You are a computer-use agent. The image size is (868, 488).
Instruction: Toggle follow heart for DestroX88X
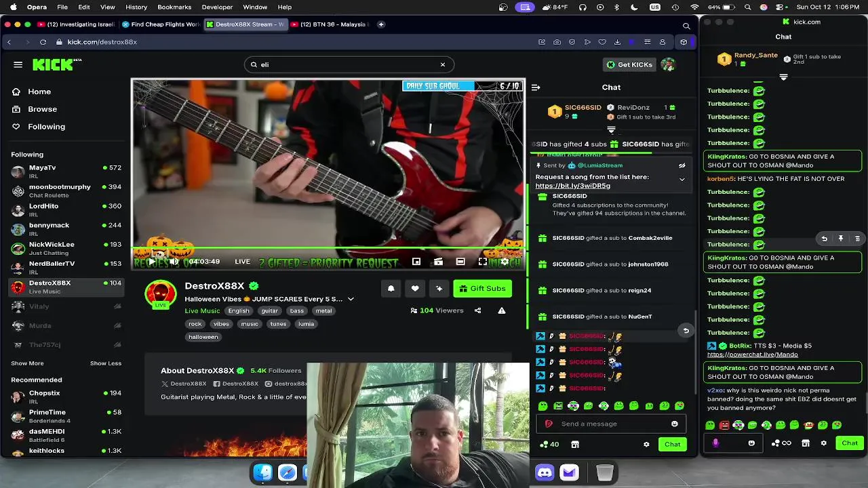coord(415,289)
